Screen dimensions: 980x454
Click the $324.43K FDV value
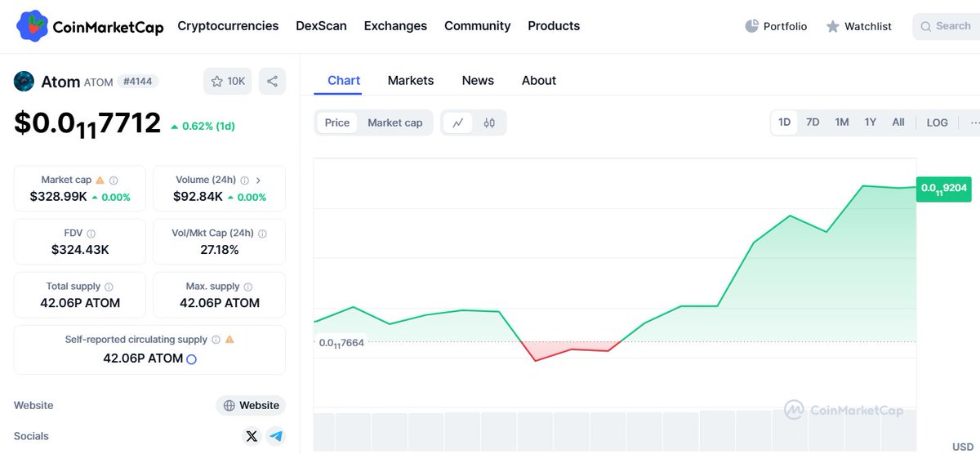point(80,250)
